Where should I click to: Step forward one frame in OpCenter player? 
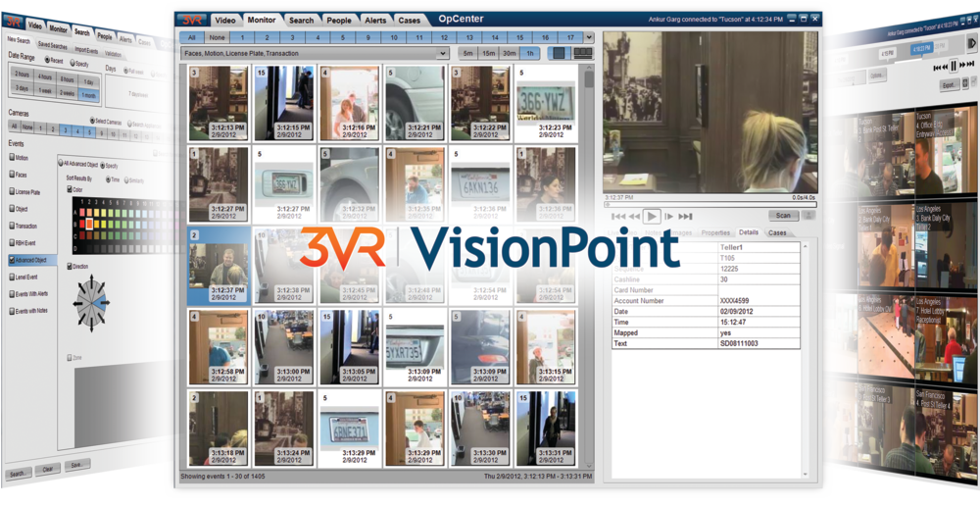tap(668, 217)
